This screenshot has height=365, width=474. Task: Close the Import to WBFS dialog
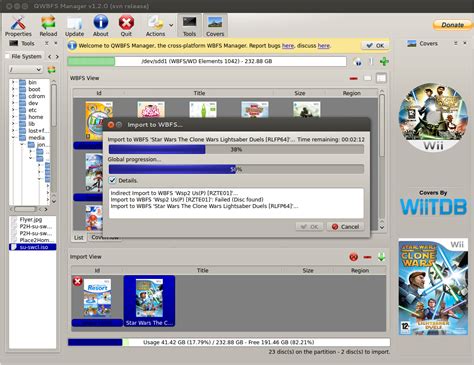point(111,125)
